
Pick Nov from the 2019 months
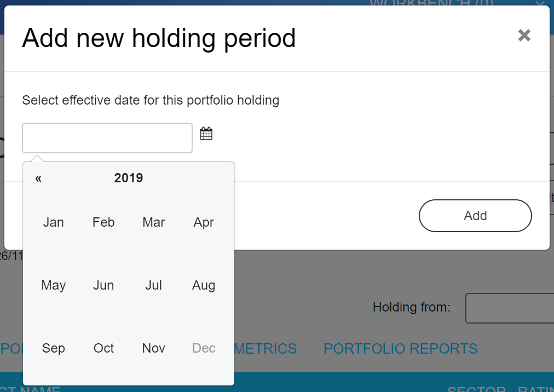154,348
